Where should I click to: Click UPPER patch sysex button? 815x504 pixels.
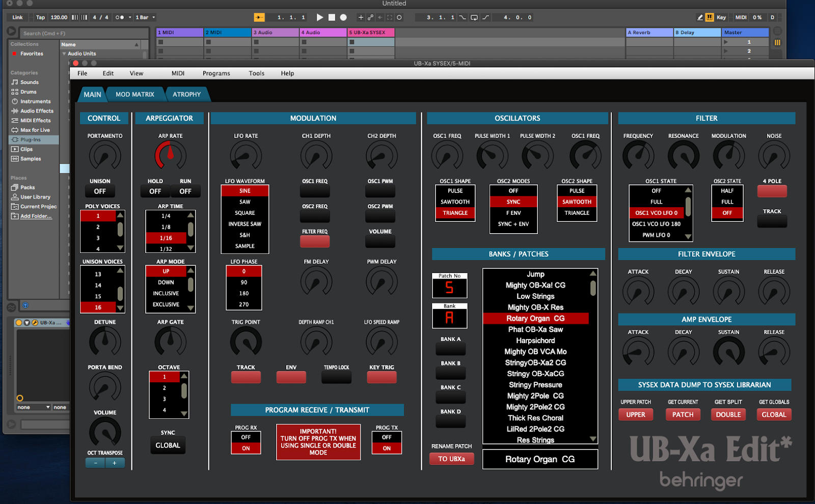point(636,414)
